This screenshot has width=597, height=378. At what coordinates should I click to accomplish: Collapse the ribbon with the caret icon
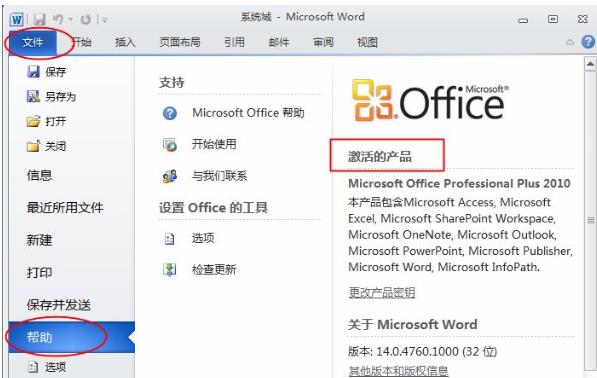[570, 42]
